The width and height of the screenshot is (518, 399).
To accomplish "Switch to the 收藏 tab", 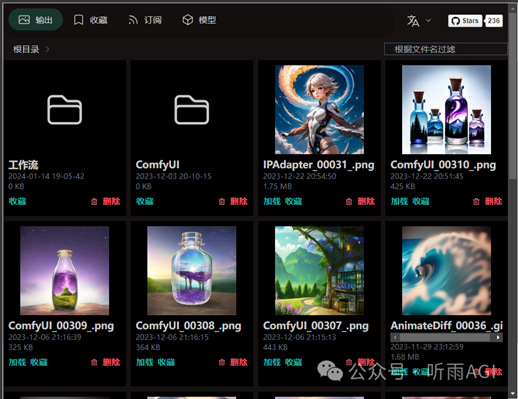I will [x=90, y=20].
